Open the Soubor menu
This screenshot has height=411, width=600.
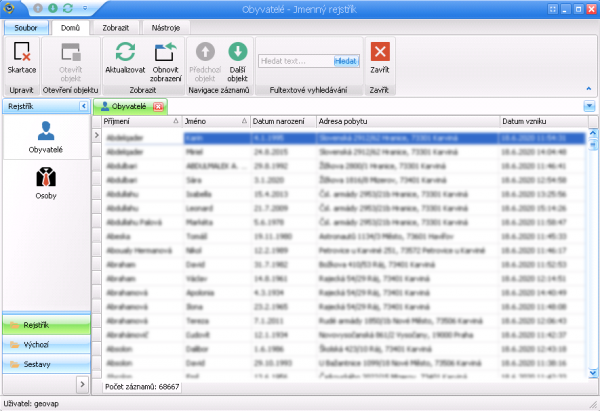[x=23, y=29]
